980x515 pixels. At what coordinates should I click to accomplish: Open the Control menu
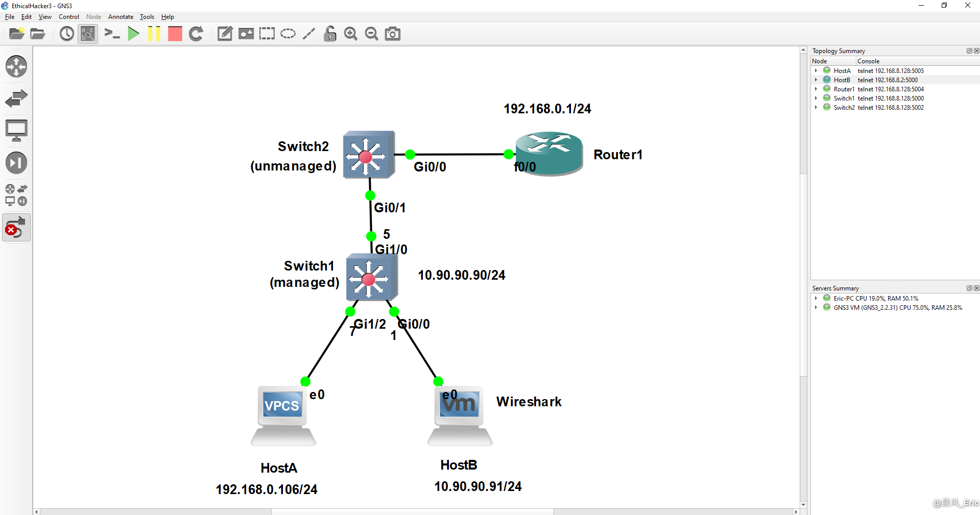pos(69,17)
